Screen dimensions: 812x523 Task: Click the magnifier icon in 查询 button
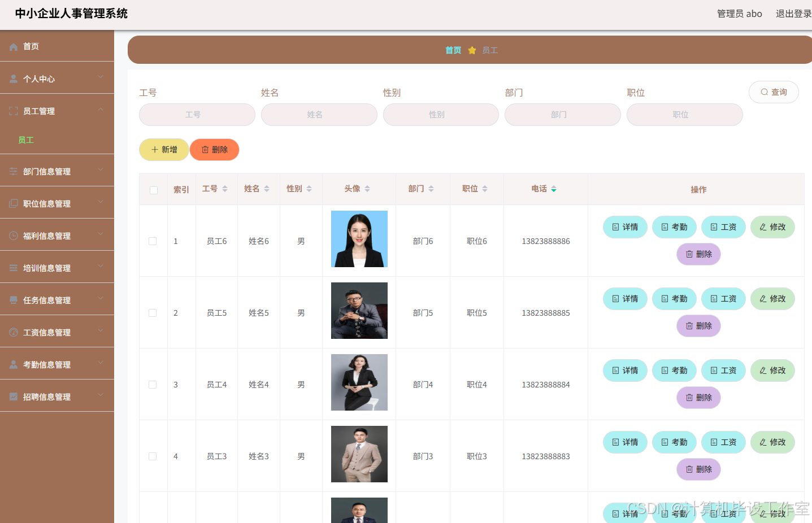(x=764, y=92)
